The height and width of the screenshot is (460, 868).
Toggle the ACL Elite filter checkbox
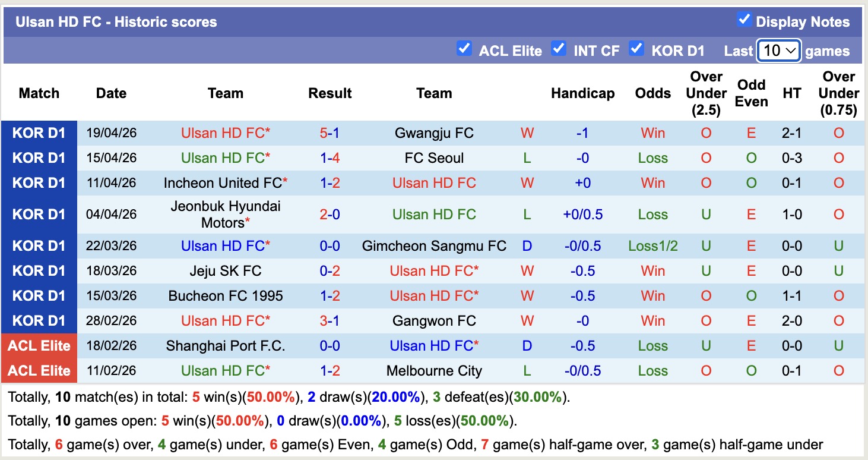point(464,50)
